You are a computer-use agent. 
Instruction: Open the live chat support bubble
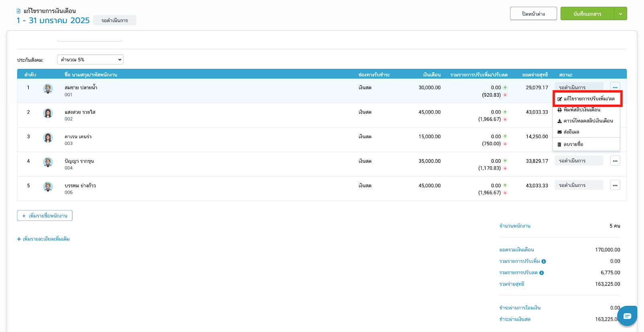click(627, 316)
